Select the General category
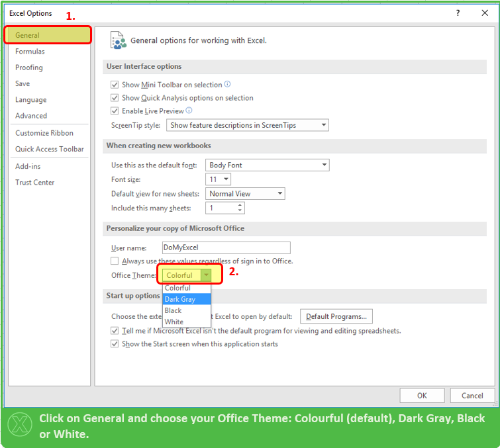 click(x=48, y=35)
